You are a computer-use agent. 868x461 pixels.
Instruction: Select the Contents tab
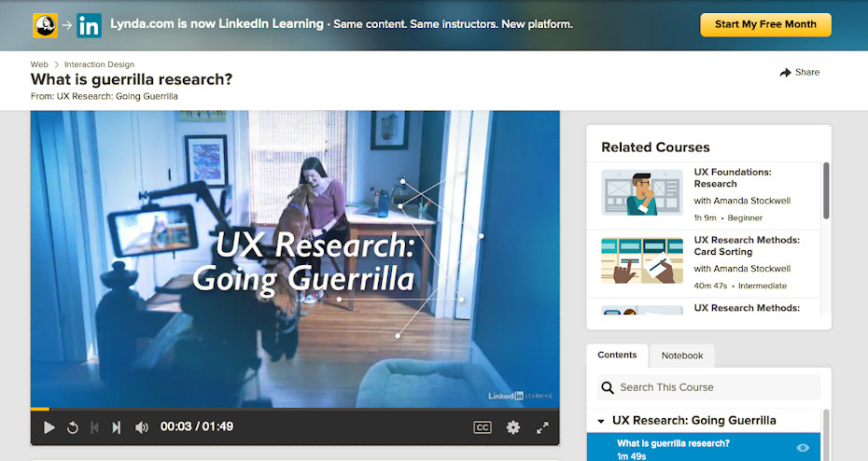[x=617, y=356]
